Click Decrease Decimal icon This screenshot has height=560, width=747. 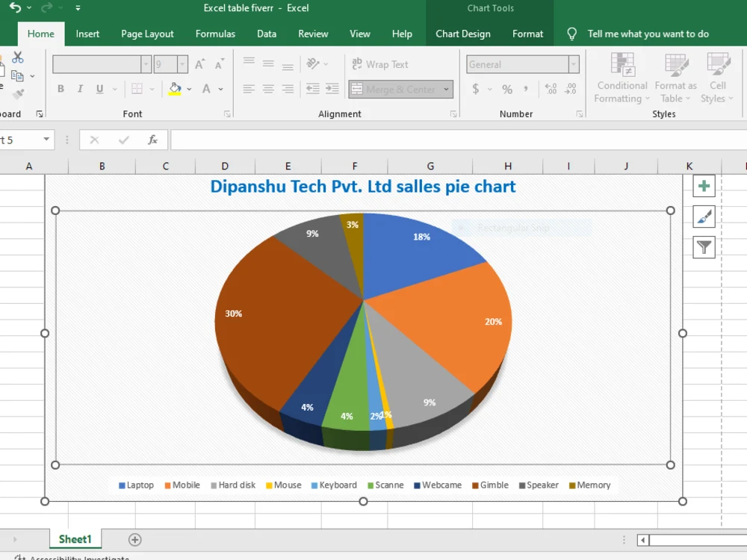[x=570, y=89]
